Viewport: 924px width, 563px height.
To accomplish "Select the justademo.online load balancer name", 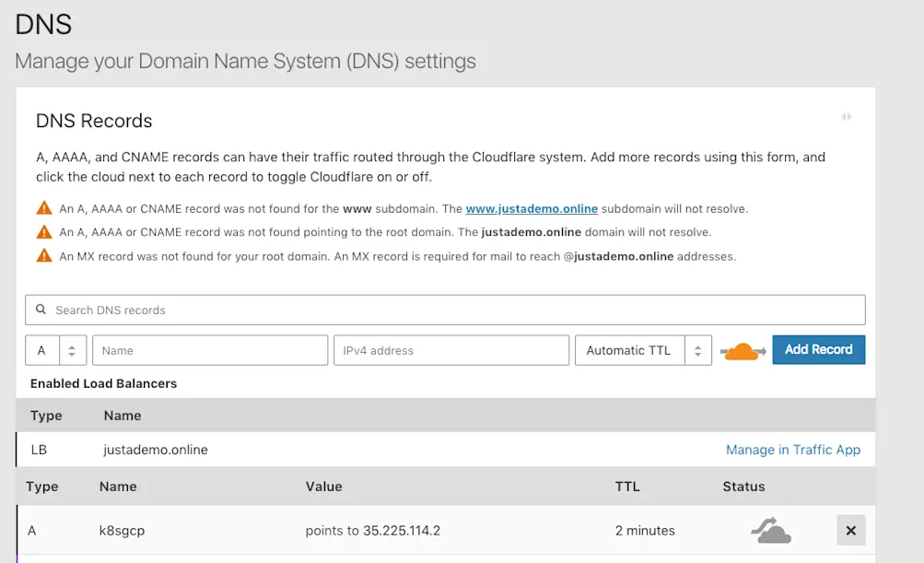I will [x=156, y=450].
